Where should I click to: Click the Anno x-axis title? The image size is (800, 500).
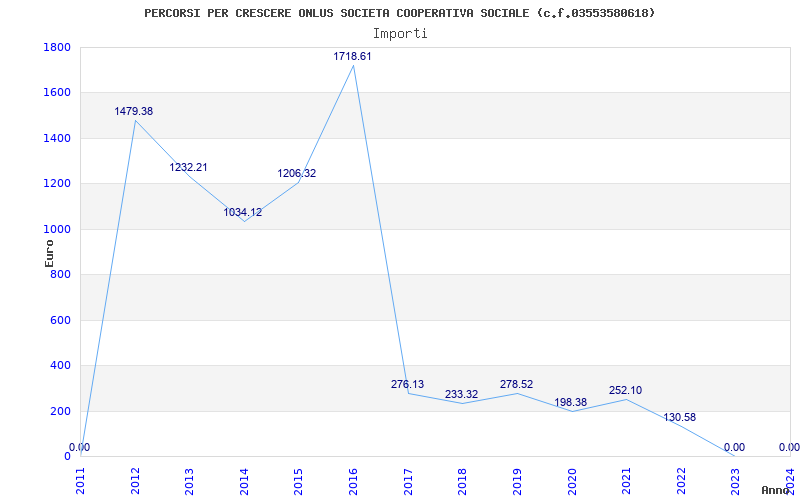point(775,491)
